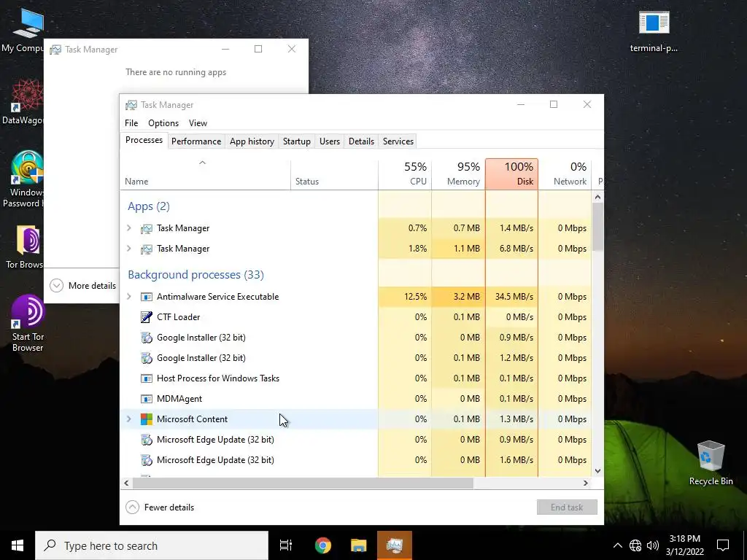The image size is (747, 560).
Task: Select the My Computer desktop icon
Action: click(23, 31)
